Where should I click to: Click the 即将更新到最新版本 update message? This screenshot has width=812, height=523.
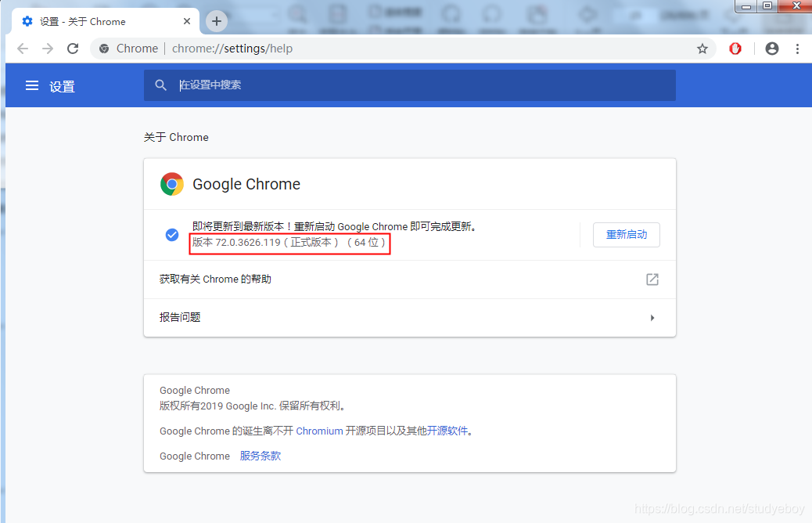(x=335, y=226)
